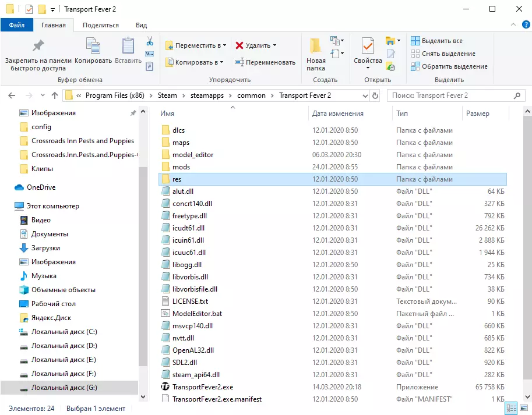Image resolution: width=532 pixels, height=415 pixels.
Task: Select the LICENSE.txt file icon
Action: [x=165, y=301]
